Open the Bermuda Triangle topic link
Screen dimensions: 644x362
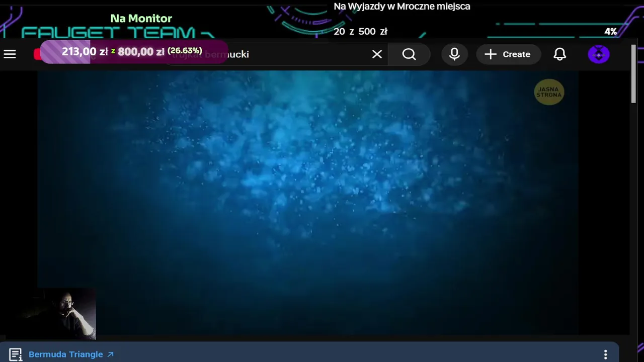coord(71,354)
